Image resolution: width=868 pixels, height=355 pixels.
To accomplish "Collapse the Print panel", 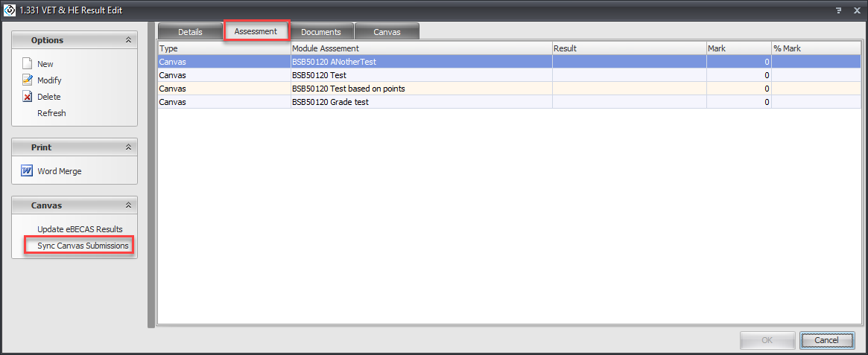I will (x=128, y=147).
